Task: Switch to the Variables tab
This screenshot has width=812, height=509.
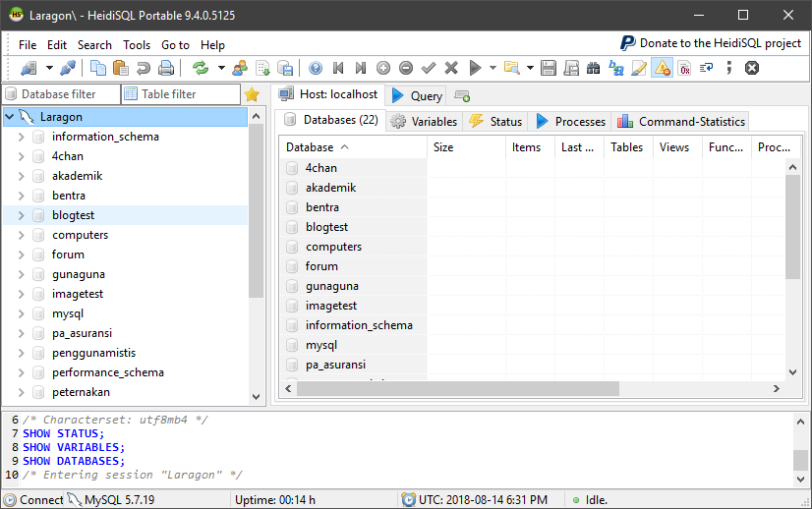Action: point(424,122)
